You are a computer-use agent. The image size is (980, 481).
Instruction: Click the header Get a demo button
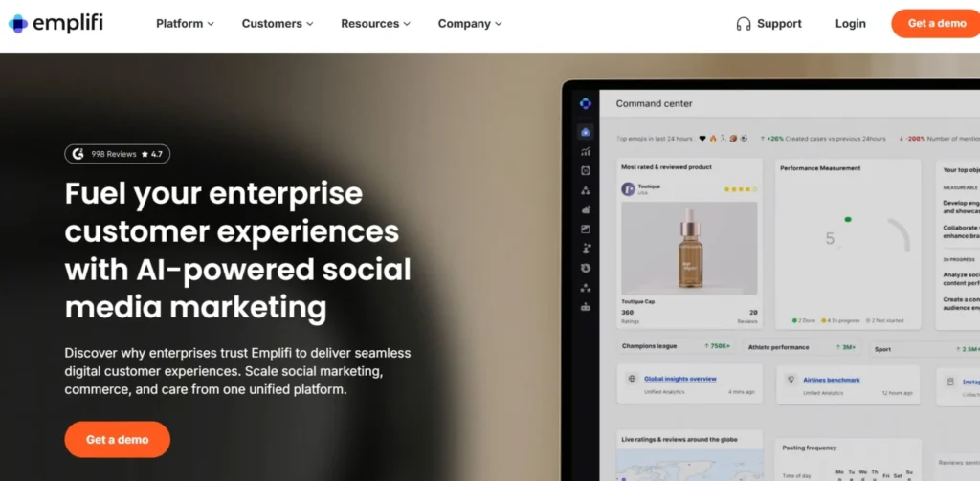point(936,24)
